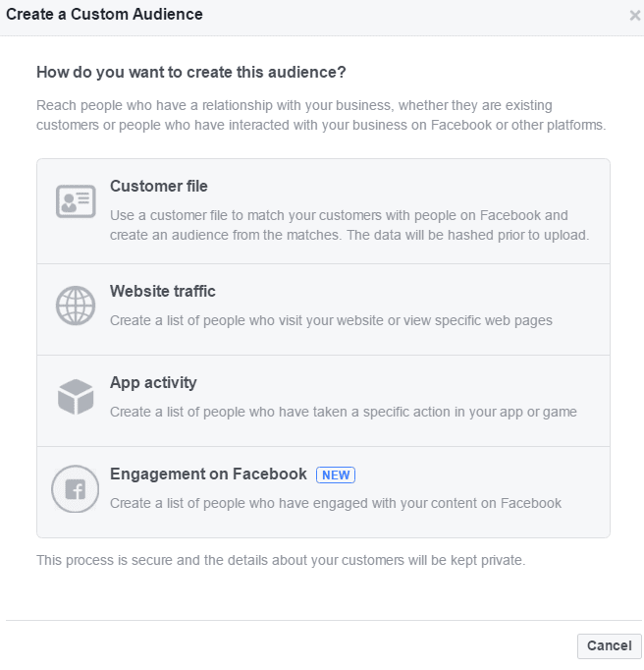Click the Facebook logo engagement icon
The width and height of the screenshot is (644, 670).
click(76, 489)
